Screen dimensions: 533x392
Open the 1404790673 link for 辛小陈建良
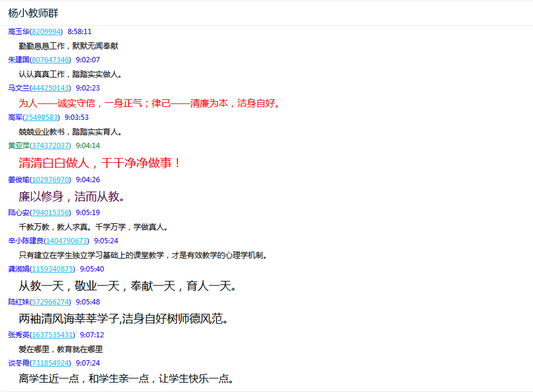[66, 241]
